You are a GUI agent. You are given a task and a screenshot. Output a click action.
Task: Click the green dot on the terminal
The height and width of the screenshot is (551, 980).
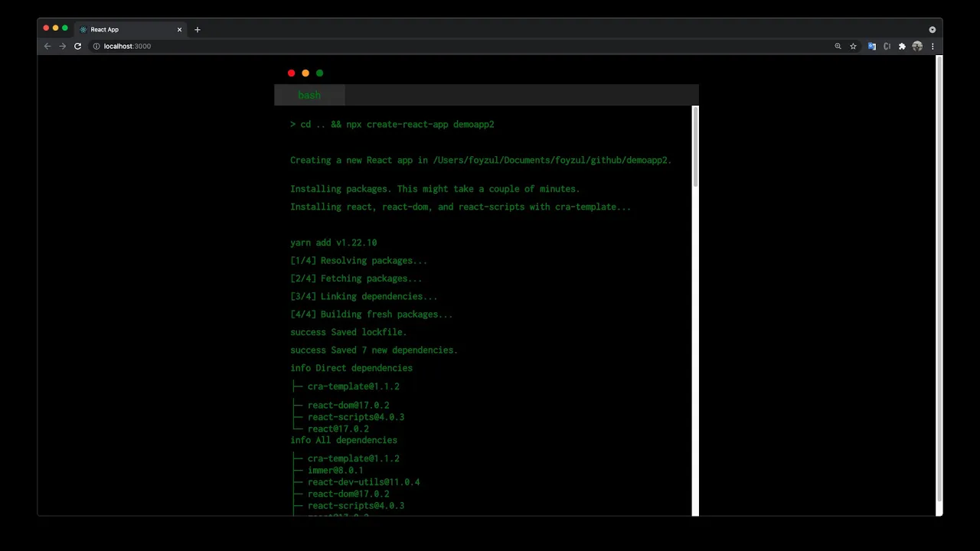(x=320, y=73)
